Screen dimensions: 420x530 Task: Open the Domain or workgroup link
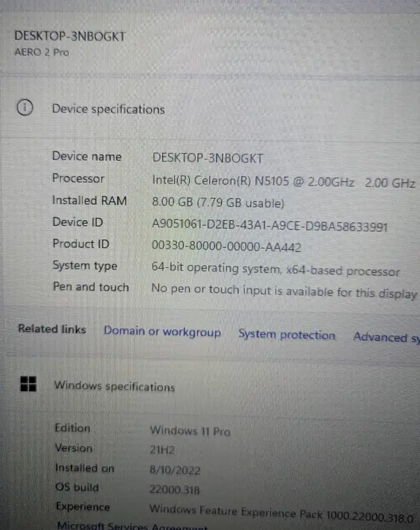click(x=162, y=332)
